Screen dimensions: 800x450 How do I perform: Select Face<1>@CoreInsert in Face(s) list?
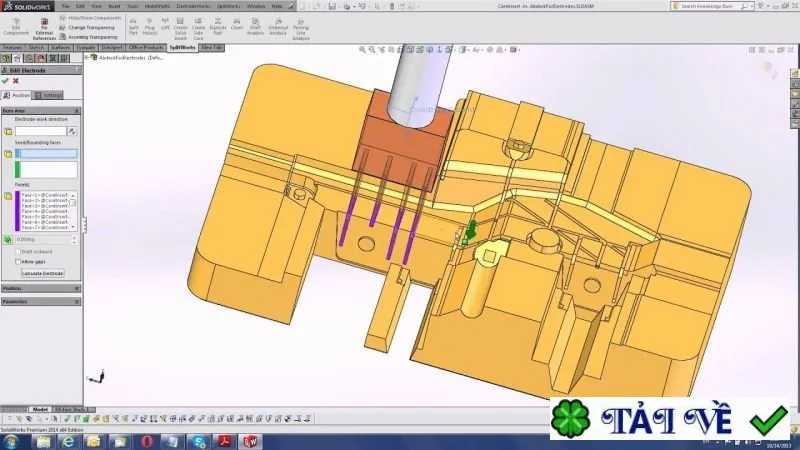click(x=45, y=195)
